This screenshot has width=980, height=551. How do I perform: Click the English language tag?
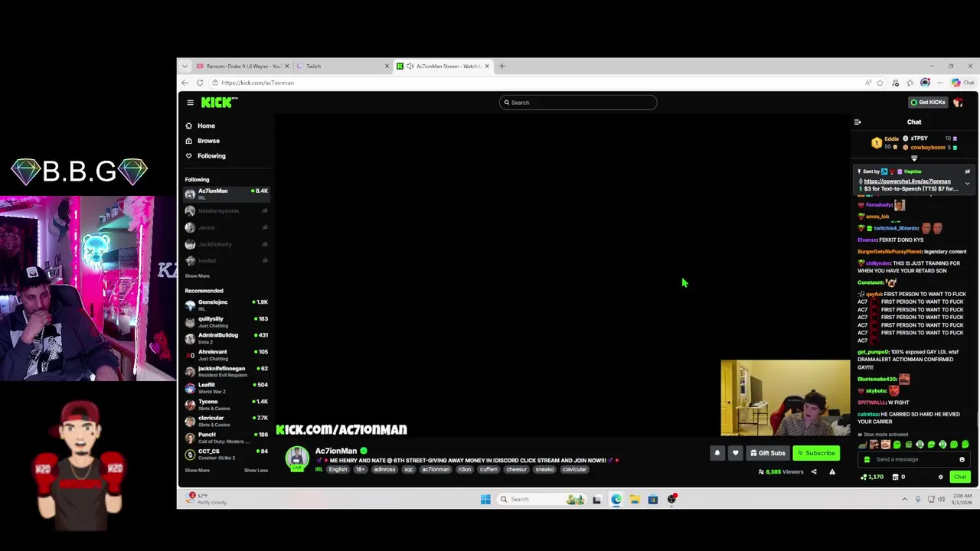(338, 470)
